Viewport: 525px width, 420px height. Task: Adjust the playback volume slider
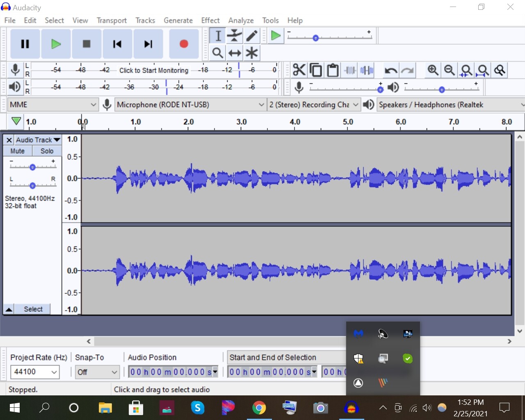coord(441,89)
